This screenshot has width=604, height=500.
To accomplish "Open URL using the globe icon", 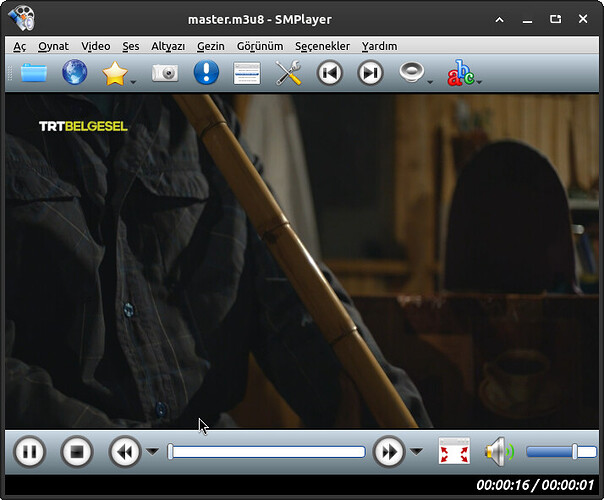I will coord(75,73).
